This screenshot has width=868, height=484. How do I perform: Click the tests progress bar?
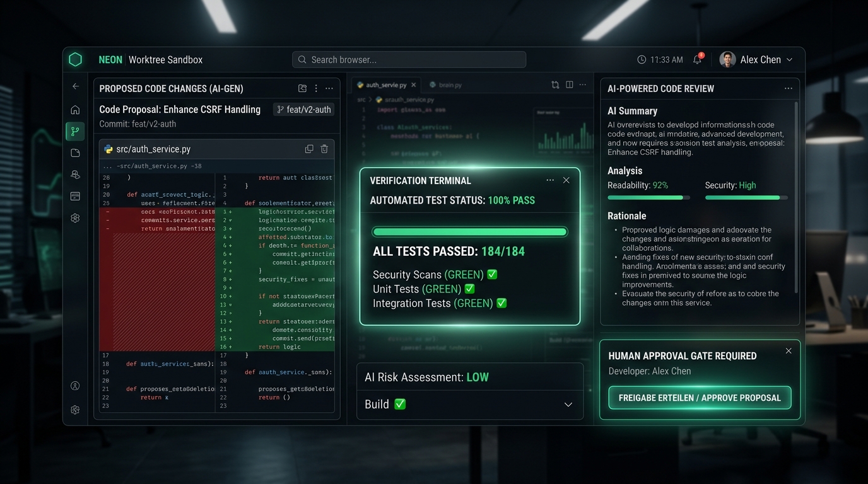point(470,232)
